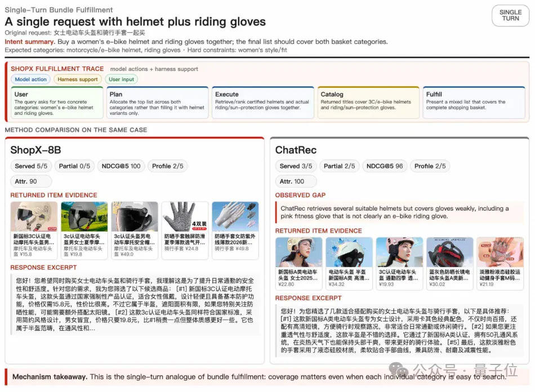
Task: Open the ChatRec ¥30.02 helmet thumbnail
Action: (450, 252)
